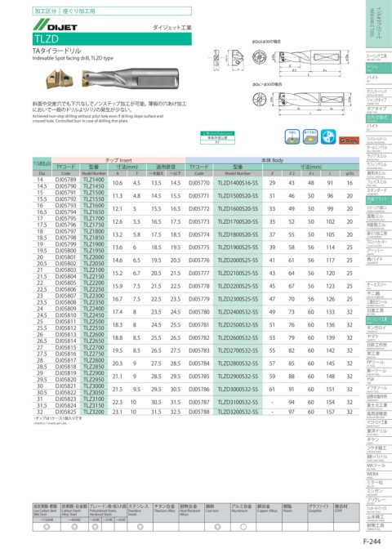This screenshot has height=553, width=392.
Task: Open the gold insert tip photo
Action: [59, 78]
